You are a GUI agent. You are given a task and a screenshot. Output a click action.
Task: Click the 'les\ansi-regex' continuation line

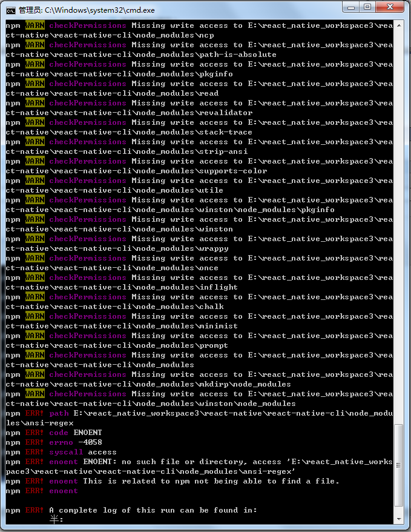39,423
